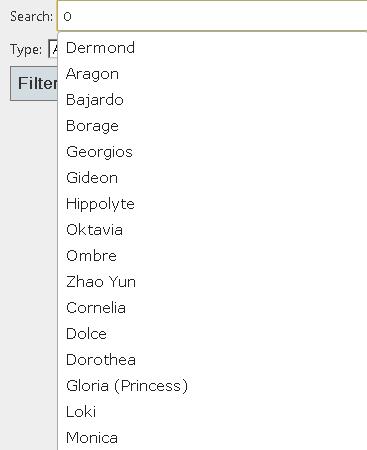Click the Filter button
Image resolution: width=367 pixels, height=450 pixels.
(34, 83)
